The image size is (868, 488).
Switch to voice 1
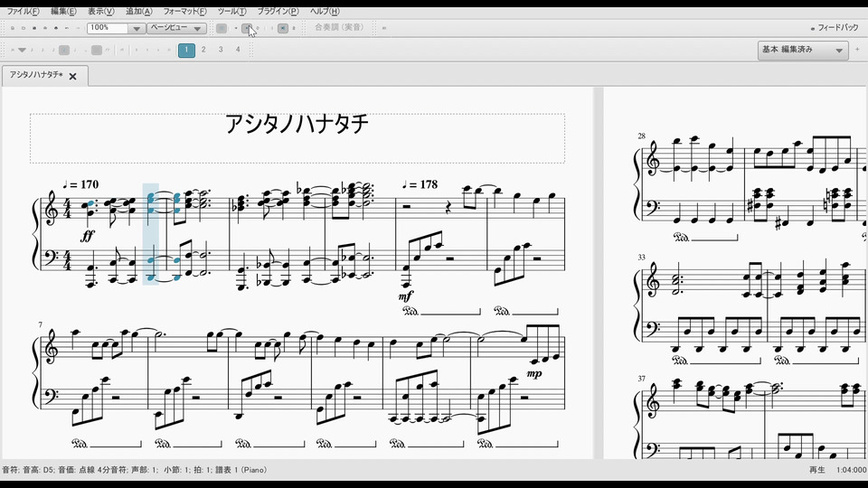[186, 50]
